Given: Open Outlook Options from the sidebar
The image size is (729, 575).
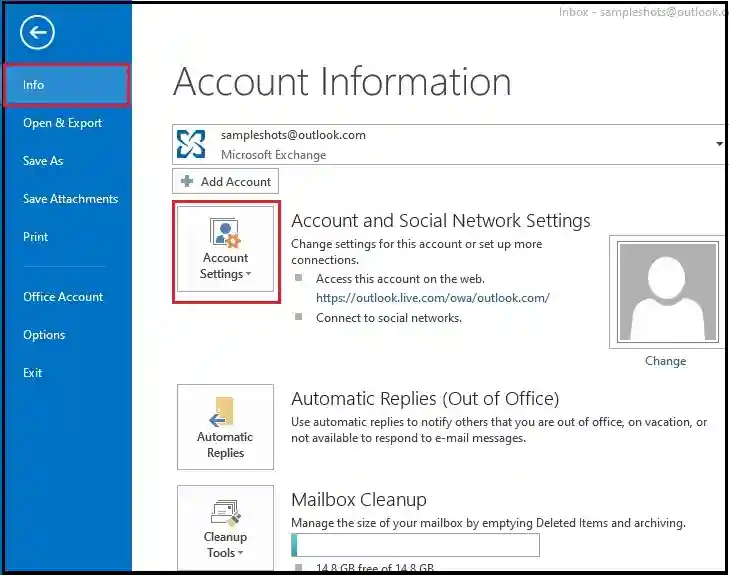Looking at the screenshot, I should click(44, 335).
